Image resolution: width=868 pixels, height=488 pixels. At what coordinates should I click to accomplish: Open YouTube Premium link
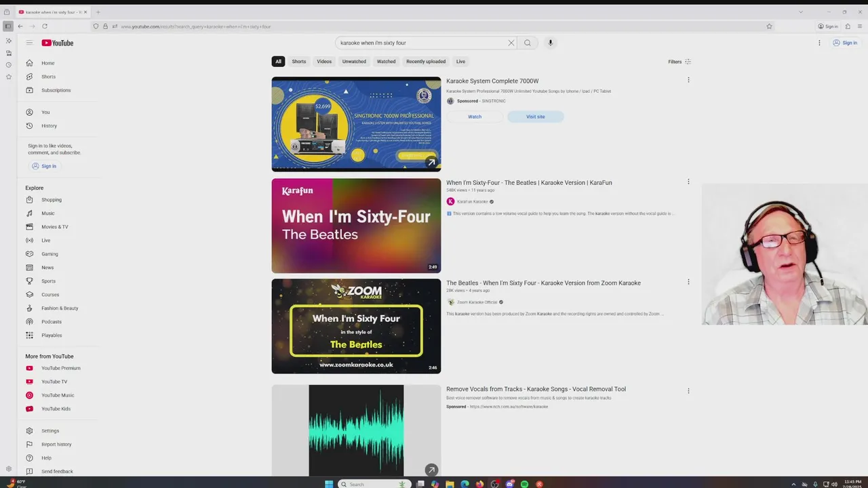(x=59, y=368)
